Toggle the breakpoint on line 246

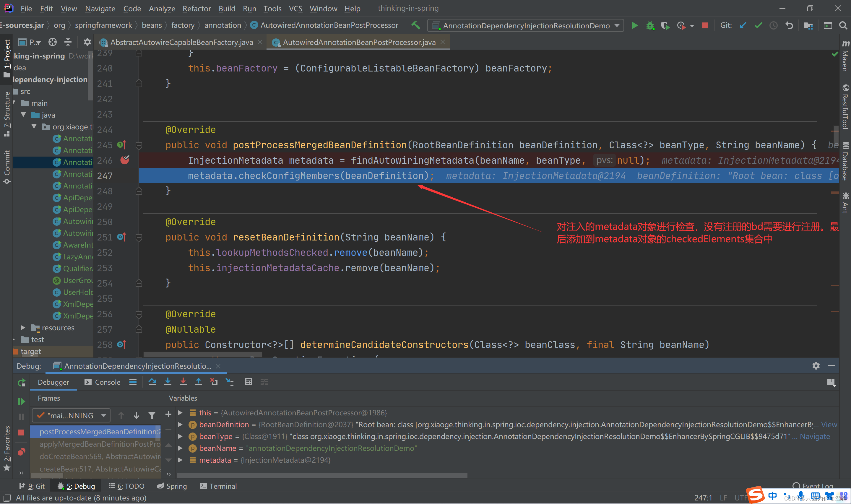[x=125, y=160]
